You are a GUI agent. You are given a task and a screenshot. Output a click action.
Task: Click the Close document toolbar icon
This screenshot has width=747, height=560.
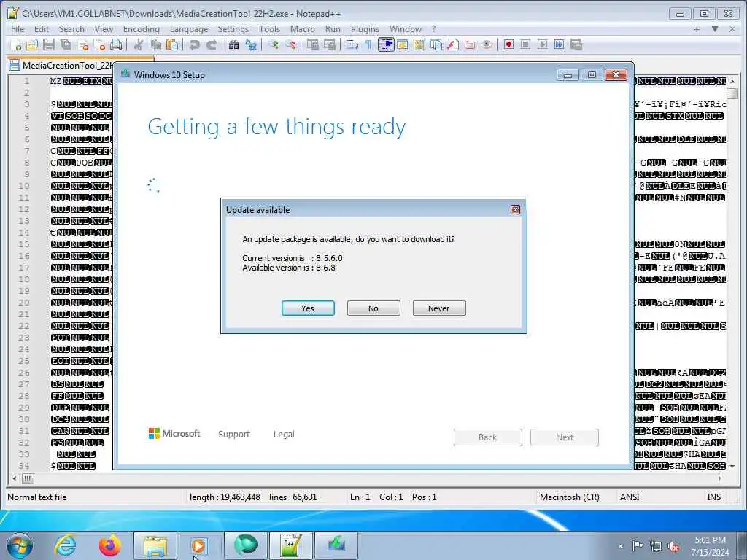83,44
